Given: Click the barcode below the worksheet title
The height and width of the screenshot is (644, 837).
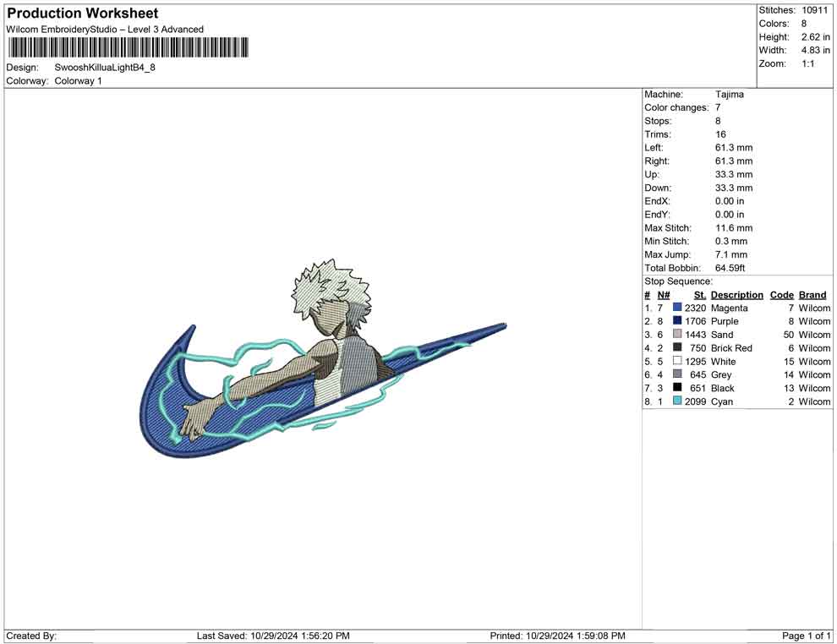Looking at the screenshot, I should (x=128, y=47).
